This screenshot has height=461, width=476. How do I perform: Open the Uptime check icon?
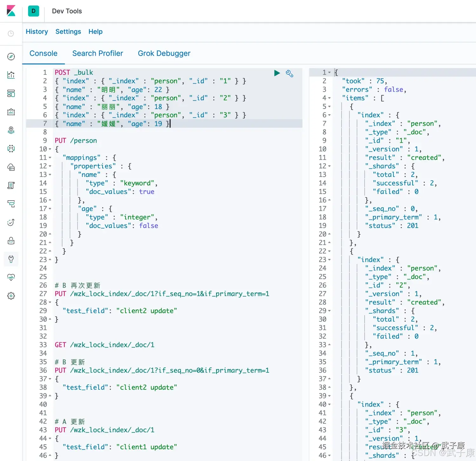pos(11,222)
